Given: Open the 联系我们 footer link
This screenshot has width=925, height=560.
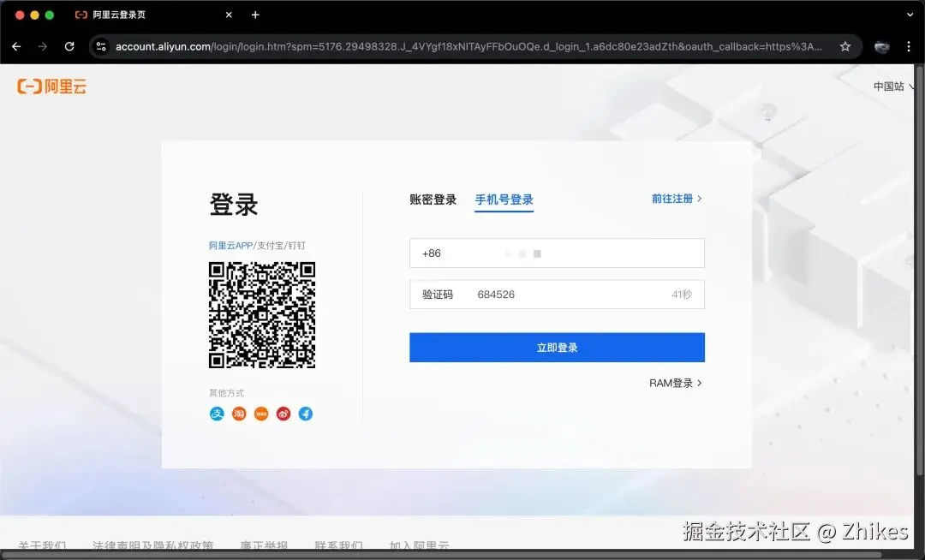Looking at the screenshot, I should point(338,545).
